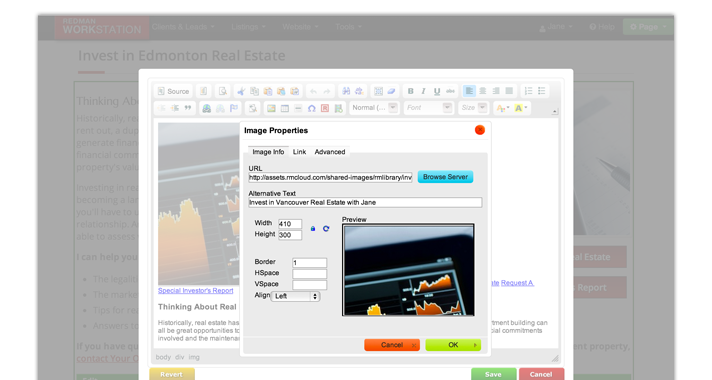Toggle justify alignment in editor toolbar

[509, 91]
